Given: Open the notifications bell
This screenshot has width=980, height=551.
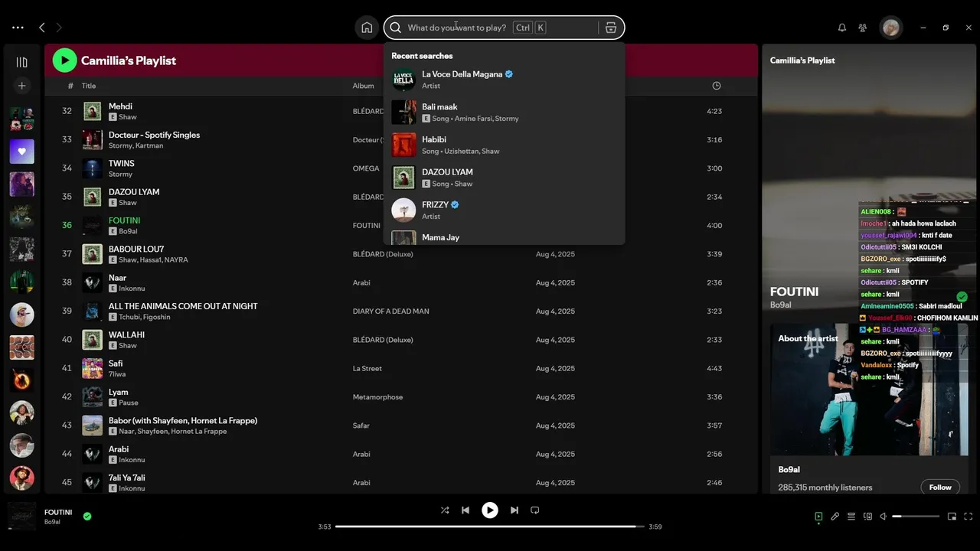Looking at the screenshot, I should pos(842,28).
